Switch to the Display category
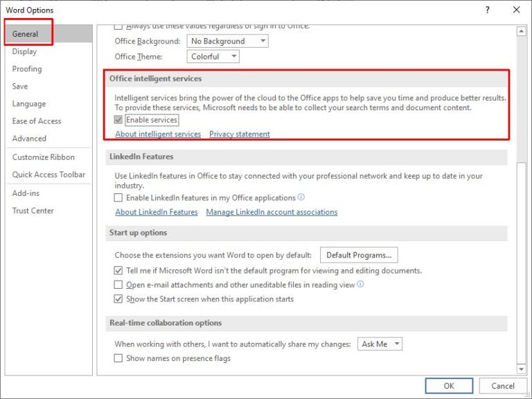Screen dimensions: 532x399 click(24, 51)
